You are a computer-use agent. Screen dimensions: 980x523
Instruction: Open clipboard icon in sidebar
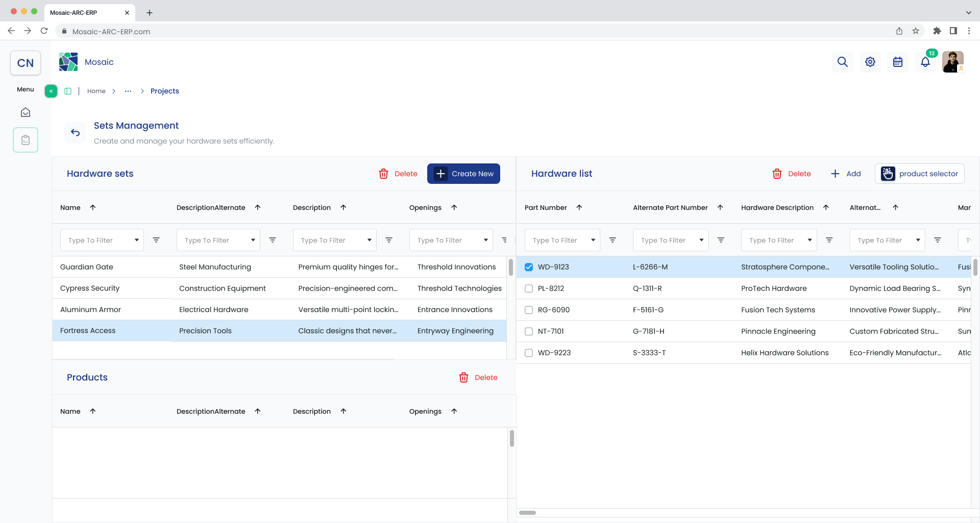click(26, 140)
